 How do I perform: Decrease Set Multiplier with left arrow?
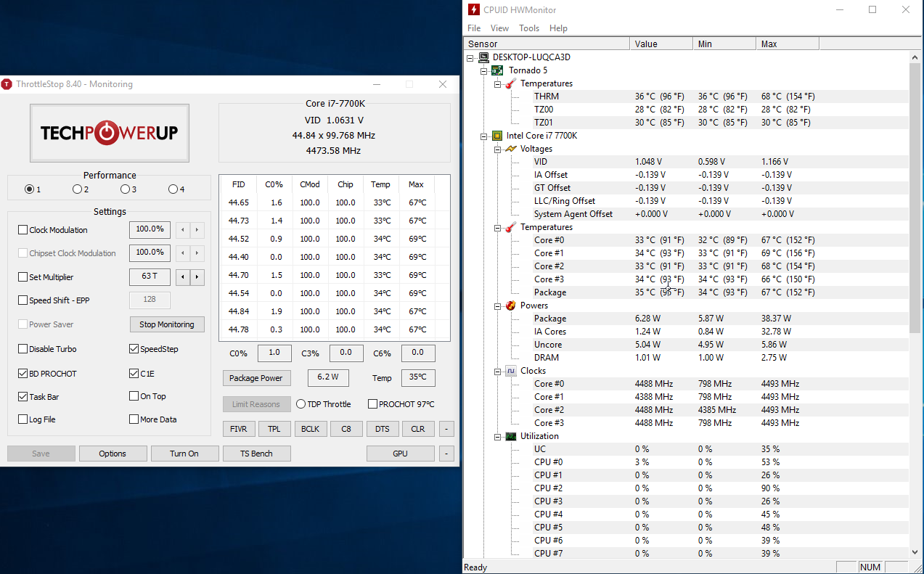[x=183, y=277]
